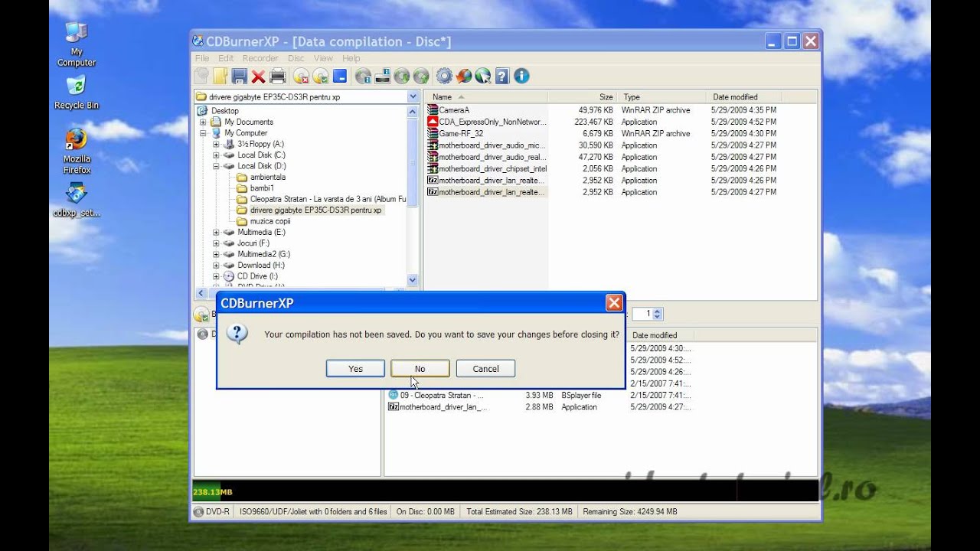
Task: Expand the Local Disk (C:) node
Action: tap(216, 155)
